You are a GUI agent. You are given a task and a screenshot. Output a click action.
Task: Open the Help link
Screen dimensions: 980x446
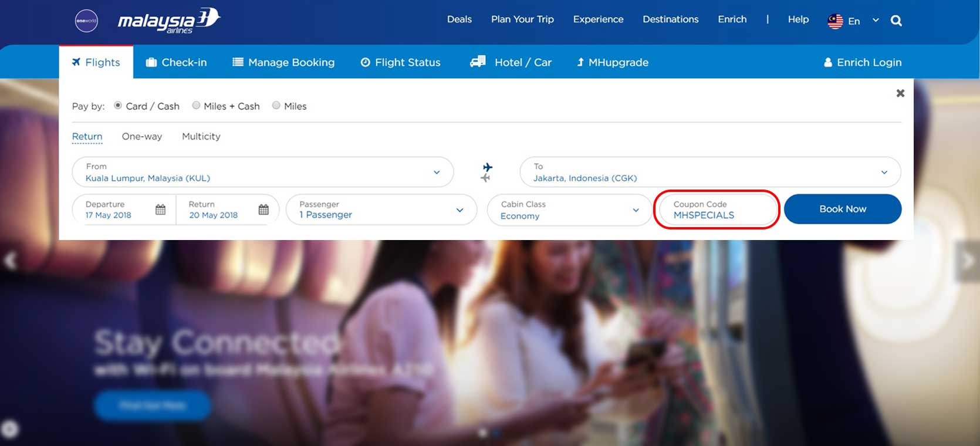point(798,19)
